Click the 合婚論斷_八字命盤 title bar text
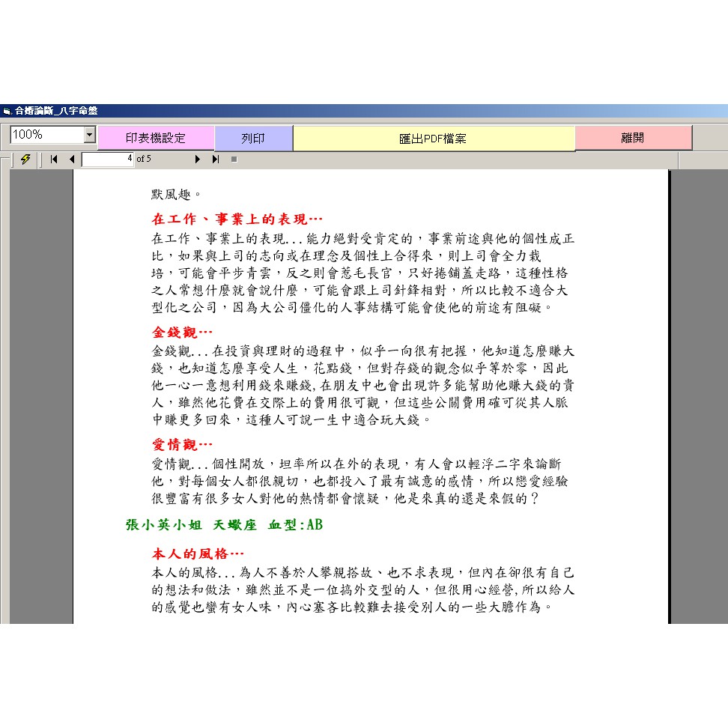The height and width of the screenshot is (728, 728). pyautogui.click(x=56, y=111)
